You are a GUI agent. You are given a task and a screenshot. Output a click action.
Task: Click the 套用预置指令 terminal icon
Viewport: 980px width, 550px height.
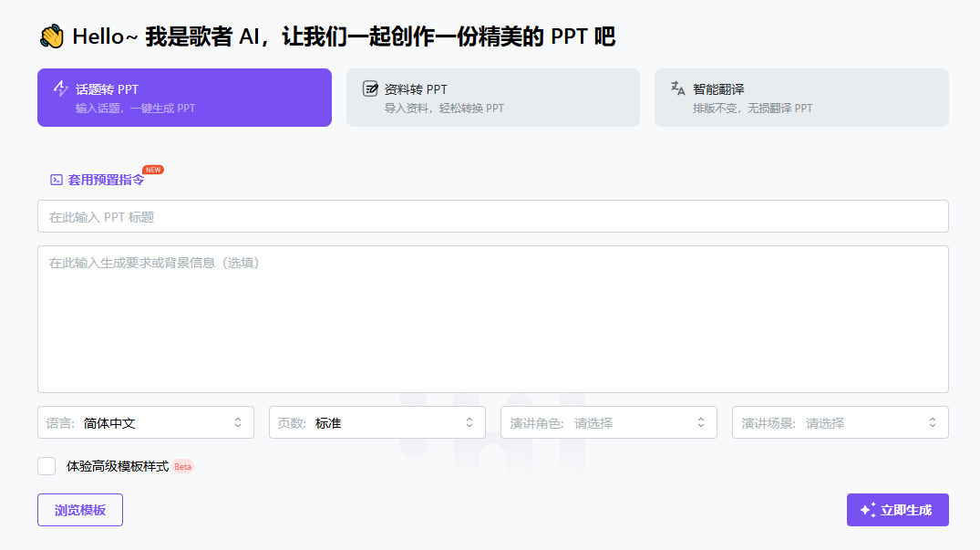click(57, 180)
